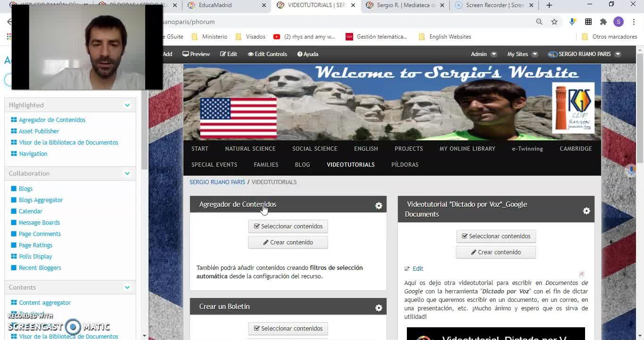The height and width of the screenshot is (340, 644).
Task: Click the Asset Publisher app icon
Action: pyautogui.click(x=14, y=131)
